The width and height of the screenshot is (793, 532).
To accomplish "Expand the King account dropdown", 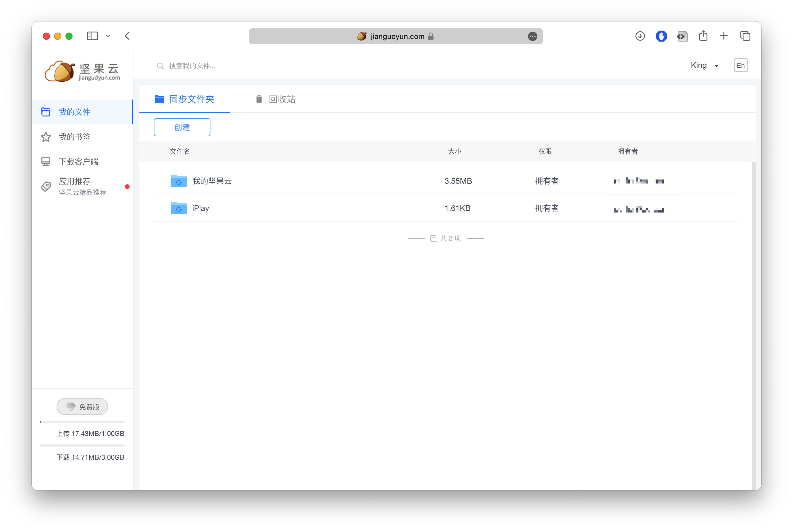I will pos(705,66).
